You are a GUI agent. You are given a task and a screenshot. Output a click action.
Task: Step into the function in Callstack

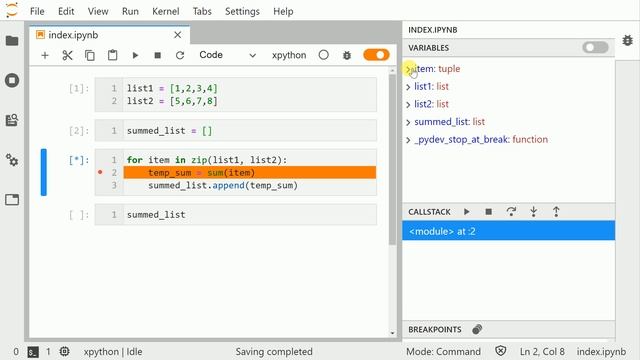tap(533, 211)
